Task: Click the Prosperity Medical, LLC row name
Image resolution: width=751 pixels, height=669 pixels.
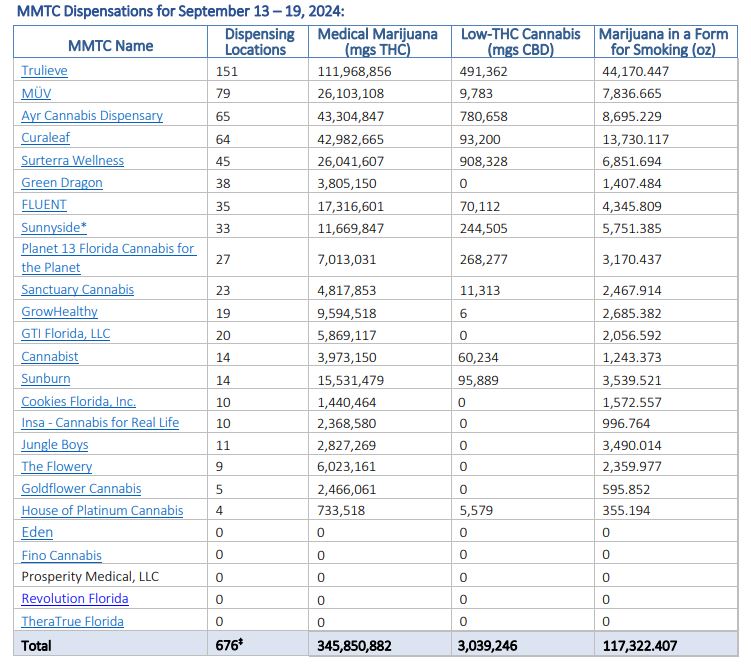Action: tap(90, 576)
